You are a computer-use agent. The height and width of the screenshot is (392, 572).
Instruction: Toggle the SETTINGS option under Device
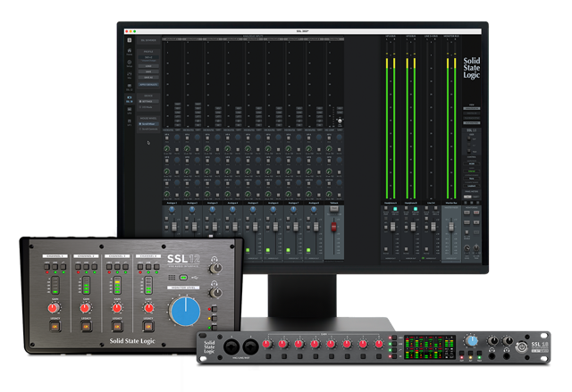[x=148, y=101]
